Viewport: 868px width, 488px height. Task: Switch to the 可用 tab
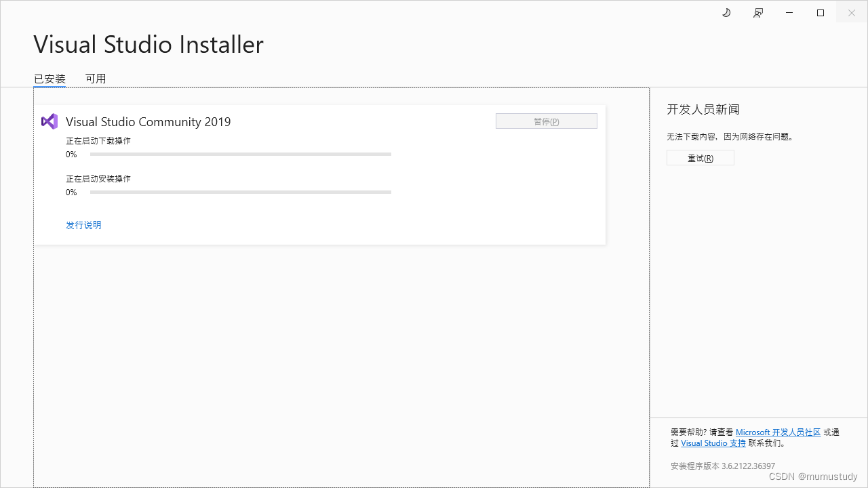click(x=96, y=78)
